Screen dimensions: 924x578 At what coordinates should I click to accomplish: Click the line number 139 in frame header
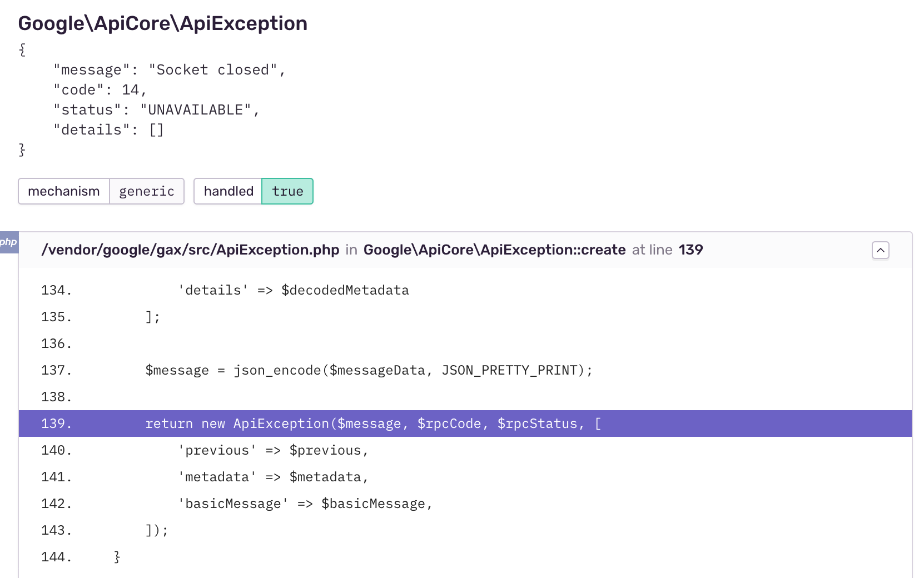690,250
